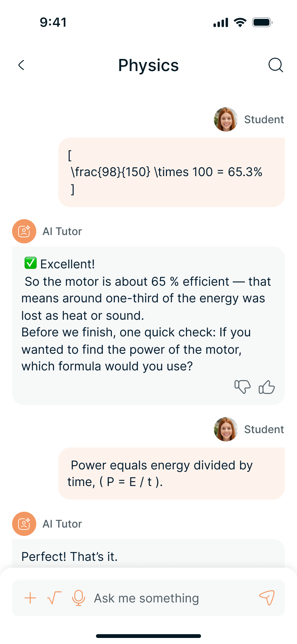Screen dimensions: 297x644
Task: Tap the first AI Tutor avatar icon
Action: pos(24,231)
